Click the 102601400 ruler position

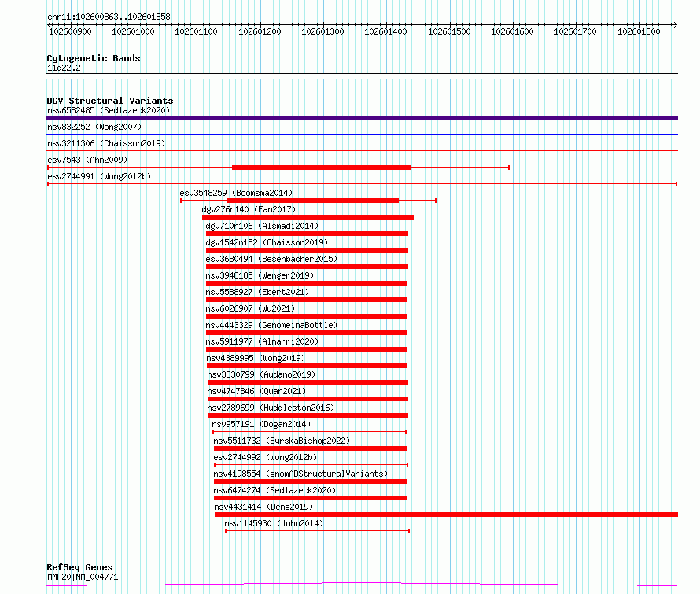pyautogui.click(x=385, y=31)
